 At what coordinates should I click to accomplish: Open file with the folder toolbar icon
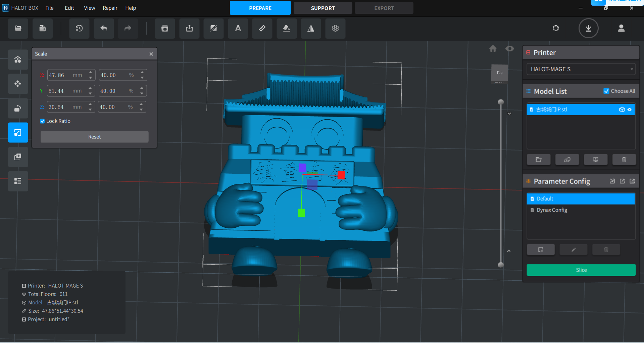pyautogui.click(x=18, y=29)
